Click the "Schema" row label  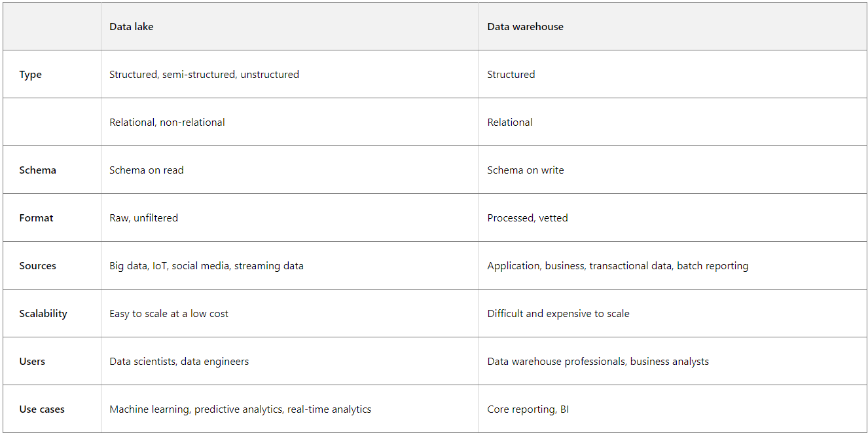(38, 170)
